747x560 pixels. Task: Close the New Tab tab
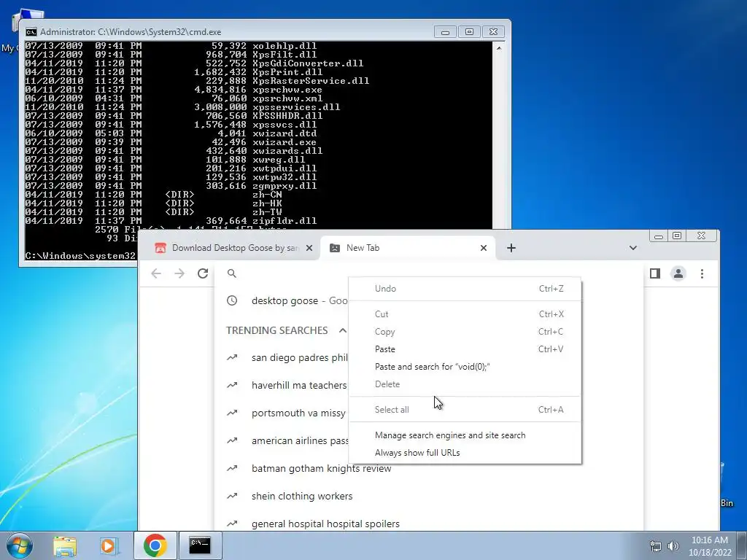484,248
